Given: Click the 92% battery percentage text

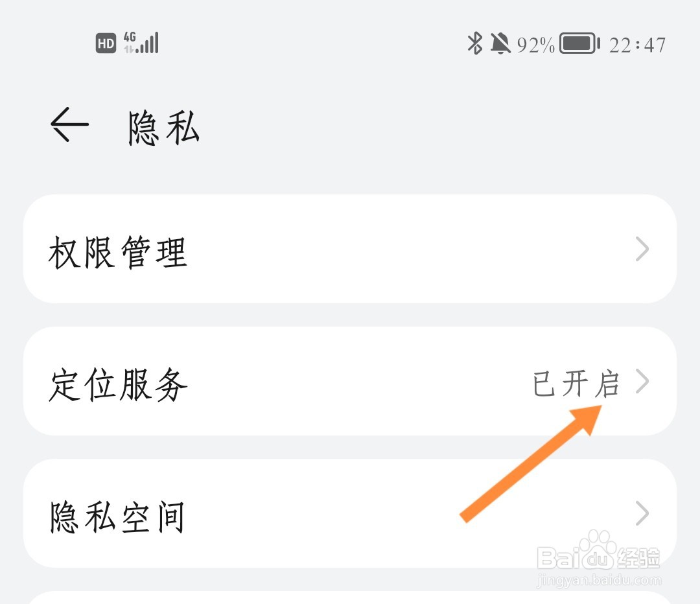Looking at the screenshot, I should click(x=535, y=45).
